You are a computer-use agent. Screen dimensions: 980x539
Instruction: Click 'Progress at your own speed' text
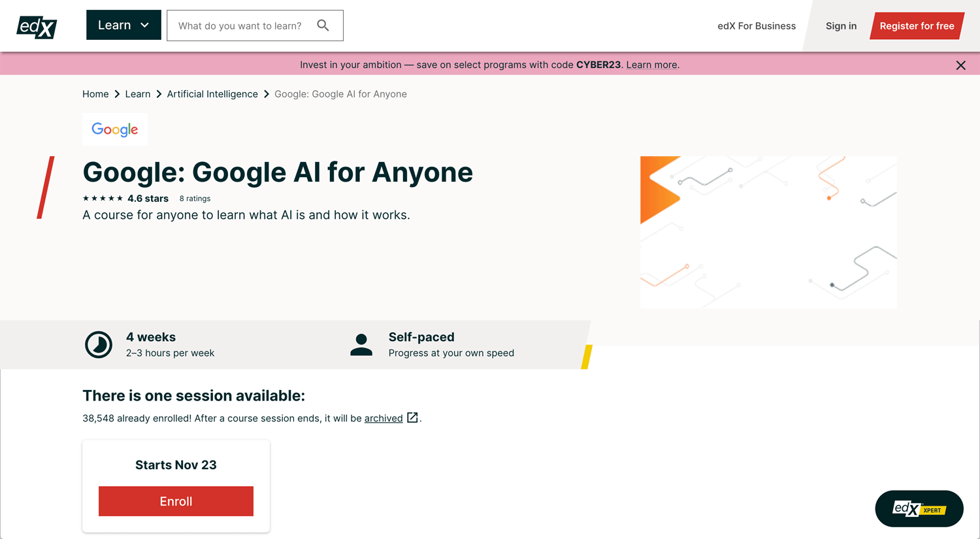[x=451, y=353]
